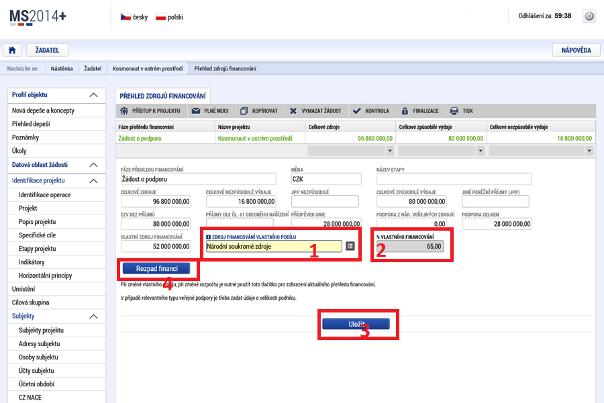Run Kontrola checkmark toolbar item

[371, 111]
